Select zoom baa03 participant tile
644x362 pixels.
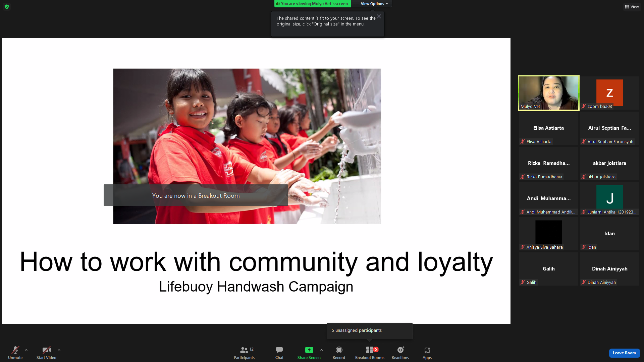(609, 93)
